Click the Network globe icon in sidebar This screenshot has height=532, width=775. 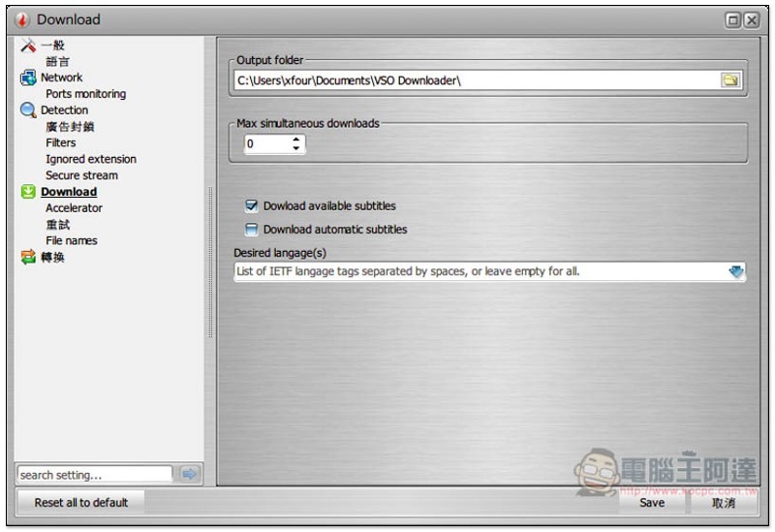coord(28,78)
